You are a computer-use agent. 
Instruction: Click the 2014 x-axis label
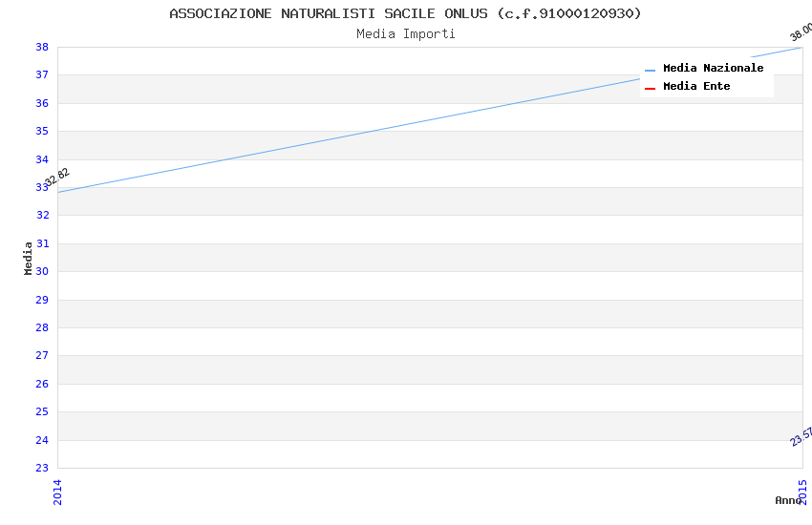(57, 492)
